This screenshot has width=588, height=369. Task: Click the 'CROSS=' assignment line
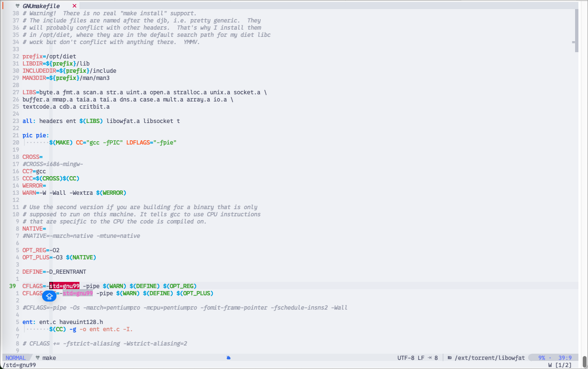33,157
